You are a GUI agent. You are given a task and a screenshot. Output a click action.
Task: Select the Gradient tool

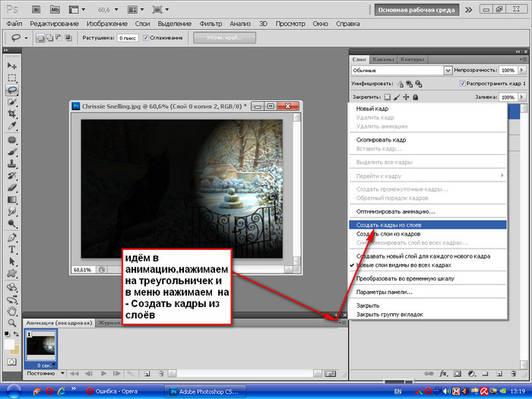12,200
